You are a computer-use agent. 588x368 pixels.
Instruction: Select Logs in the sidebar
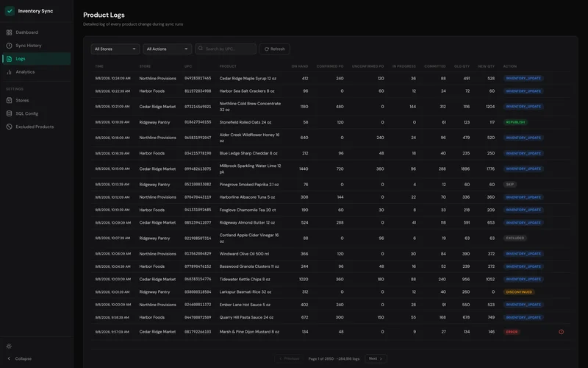[36, 59]
